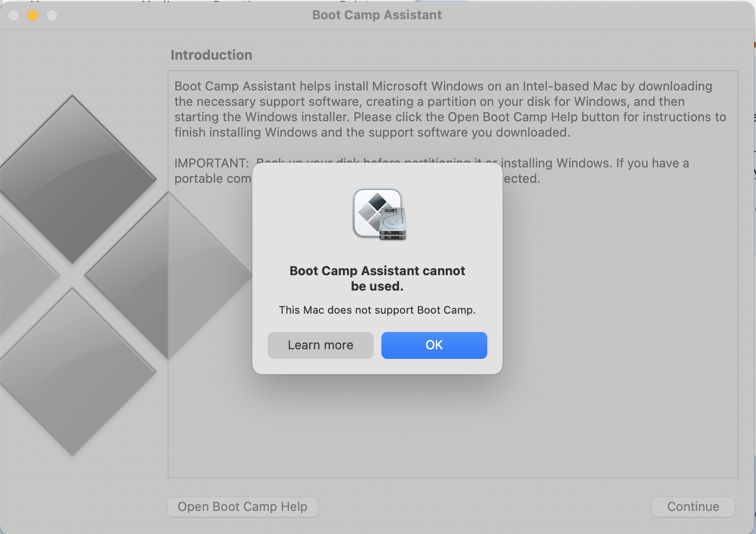Click "This Mac does not support Boot Camp." text

(377, 310)
